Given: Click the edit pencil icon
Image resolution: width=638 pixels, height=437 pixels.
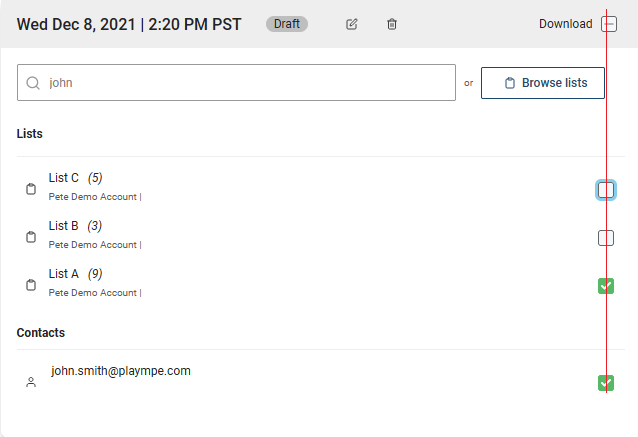Looking at the screenshot, I should (352, 24).
